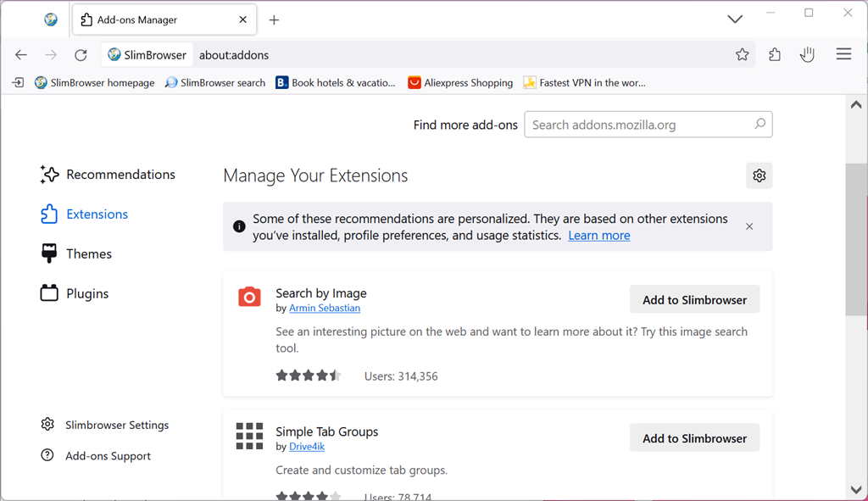The height and width of the screenshot is (501, 868).
Task: Reload the current page
Action: [81, 55]
